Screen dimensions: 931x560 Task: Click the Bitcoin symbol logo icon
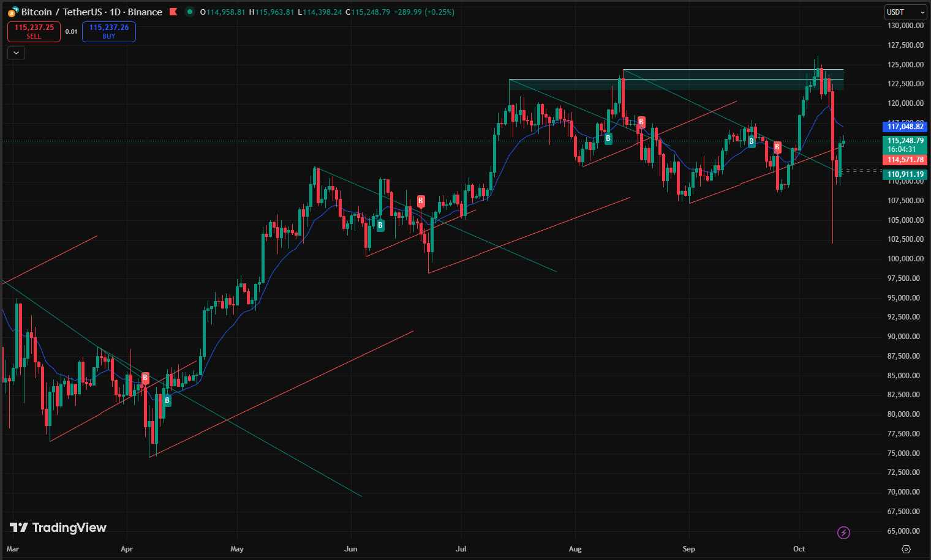pos(13,12)
